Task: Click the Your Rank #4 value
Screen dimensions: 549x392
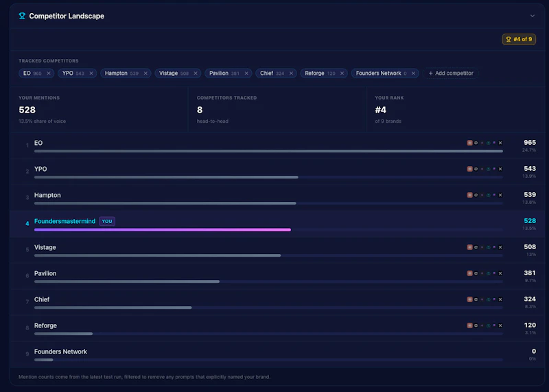Action: pyautogui.click(x=381, y=110)
